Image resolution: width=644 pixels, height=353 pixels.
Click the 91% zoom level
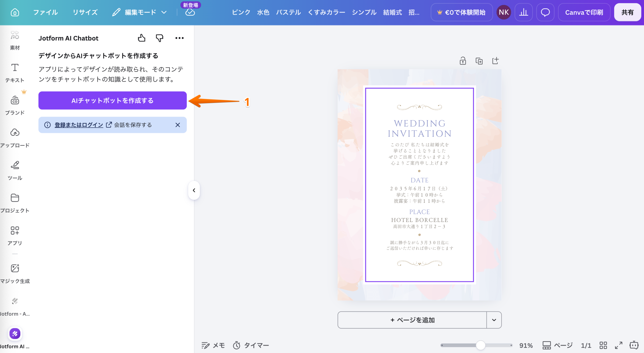526,345
